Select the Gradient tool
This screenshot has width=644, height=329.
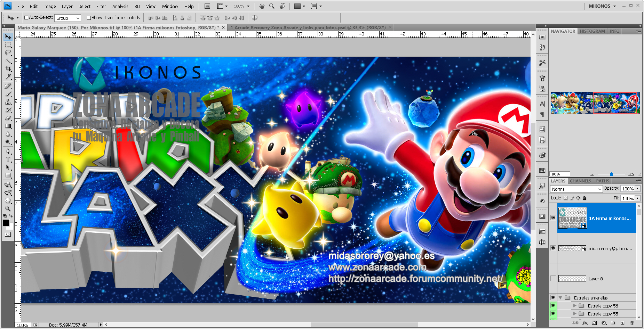click(x=8, y=126)
